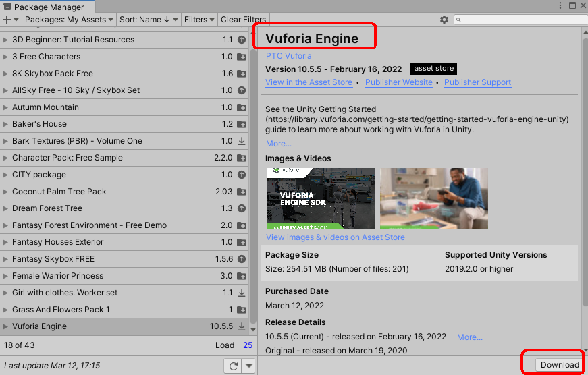Select the Female Warrior Princess package row

pos(125,276)
